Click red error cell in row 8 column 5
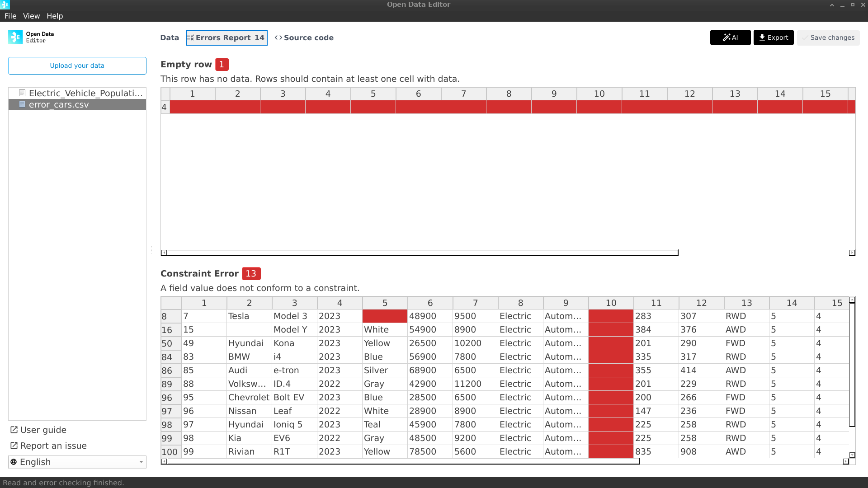The image size is (868, 488). (x=385, y=316)
